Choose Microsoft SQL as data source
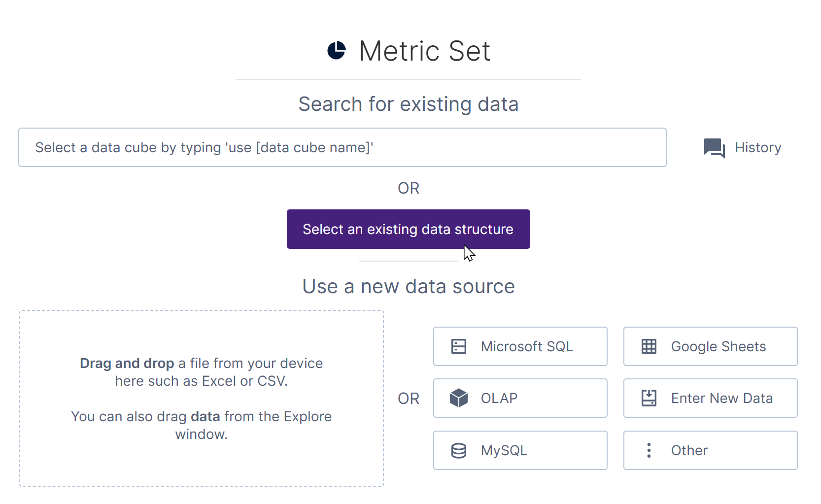The width and height of the screenshot is (821, 504). click(x=520, y=346)
